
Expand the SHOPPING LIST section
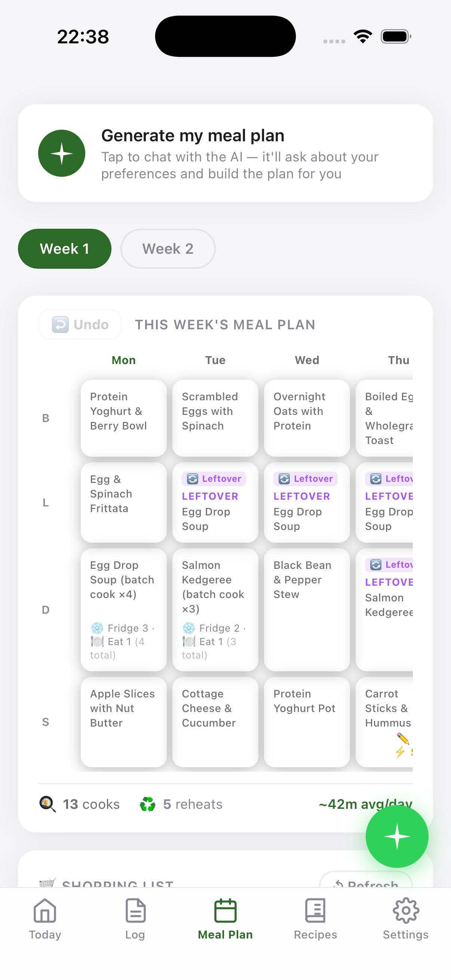117,883
